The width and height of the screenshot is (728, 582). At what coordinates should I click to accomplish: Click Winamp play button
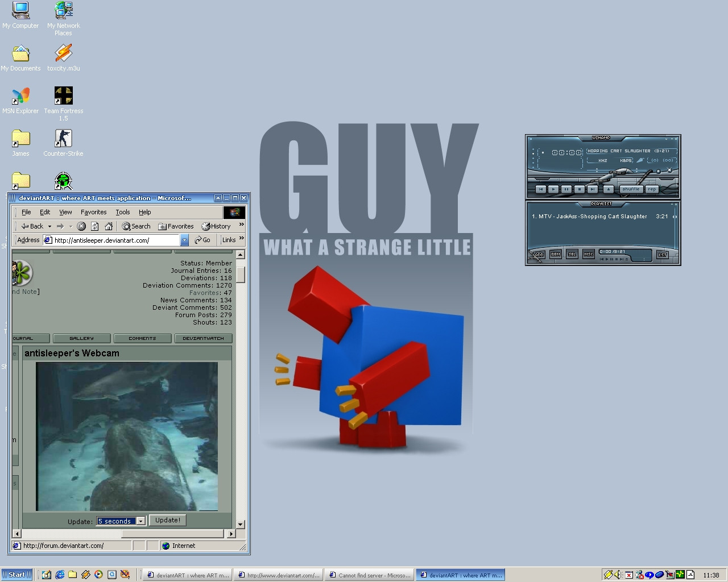[x=553, y=189]
